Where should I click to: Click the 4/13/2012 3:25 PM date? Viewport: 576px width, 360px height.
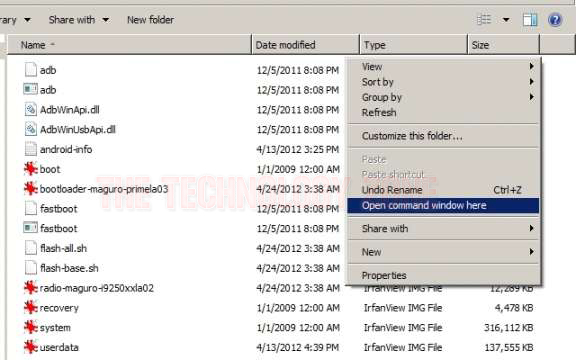pyautogui.click(x=298, y=149)
